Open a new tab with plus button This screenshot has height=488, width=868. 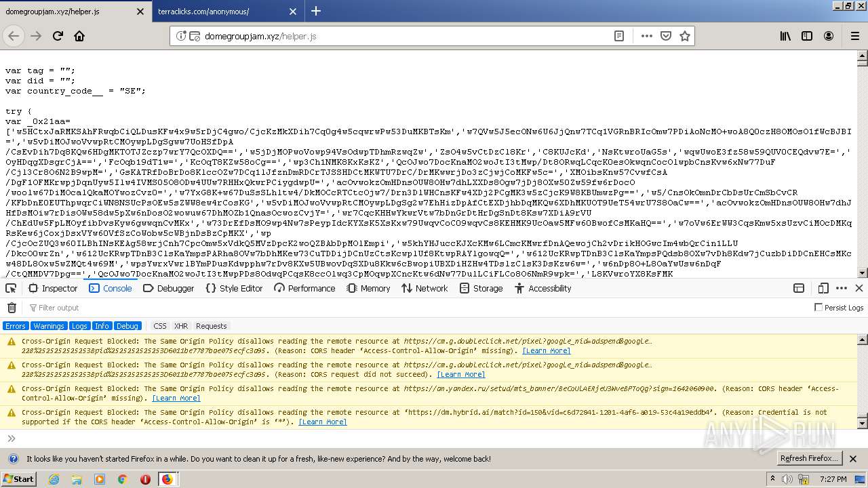pos(316,11)
